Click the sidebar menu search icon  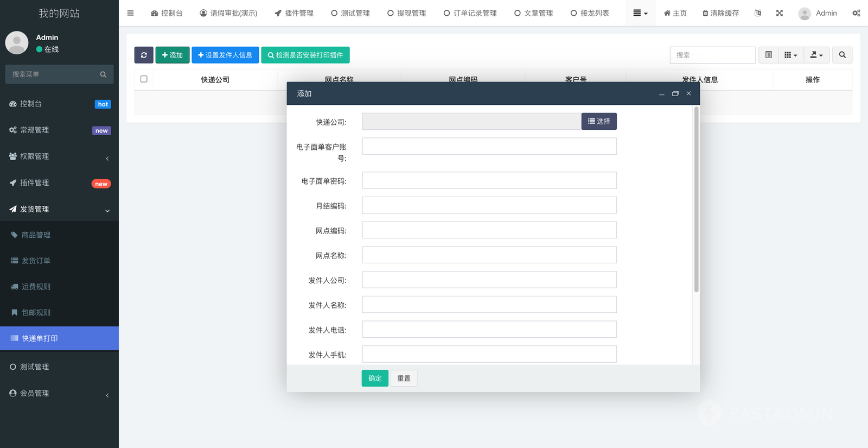103,74
